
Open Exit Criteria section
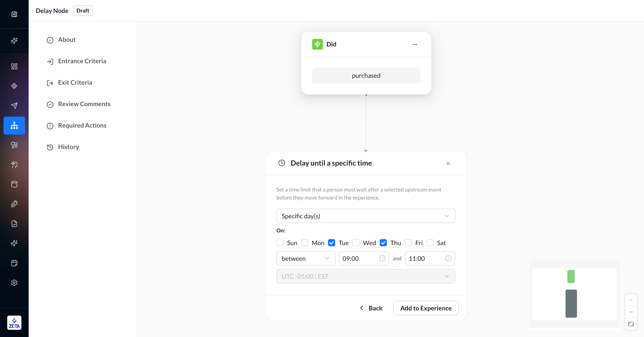tap(69, 83)
